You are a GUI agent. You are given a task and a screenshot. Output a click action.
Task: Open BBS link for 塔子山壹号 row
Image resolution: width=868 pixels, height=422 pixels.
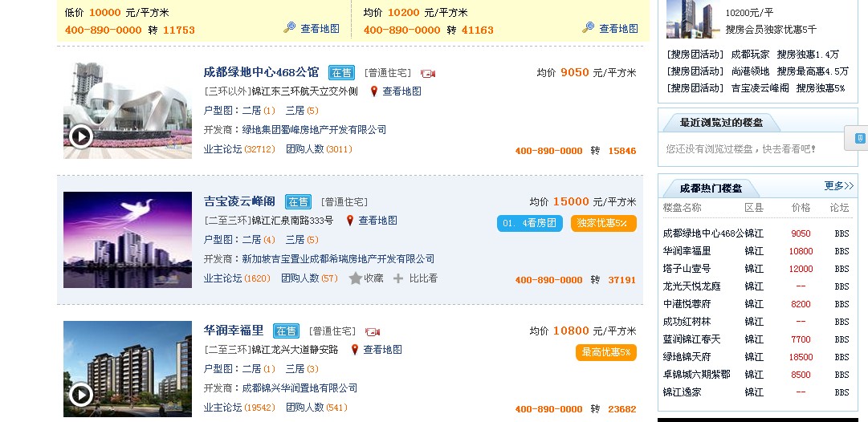(842, 269)
